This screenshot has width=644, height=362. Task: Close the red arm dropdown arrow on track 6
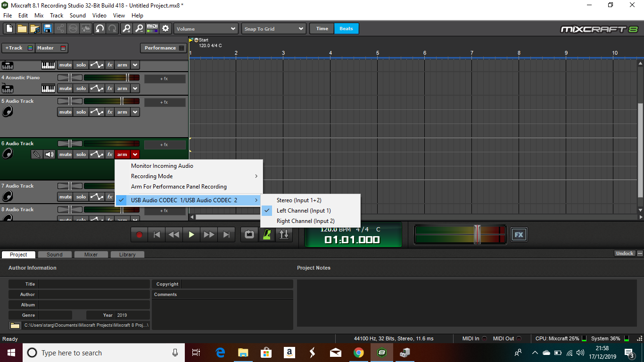(135, 155)
